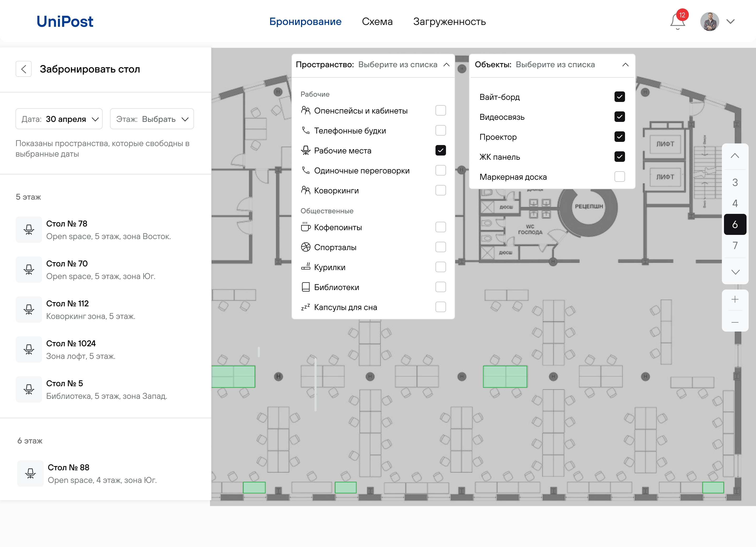Select Стол № 112 from the list
Viewport: 756px width, 547px height.
pyautogui.click(x=67, y=303)
